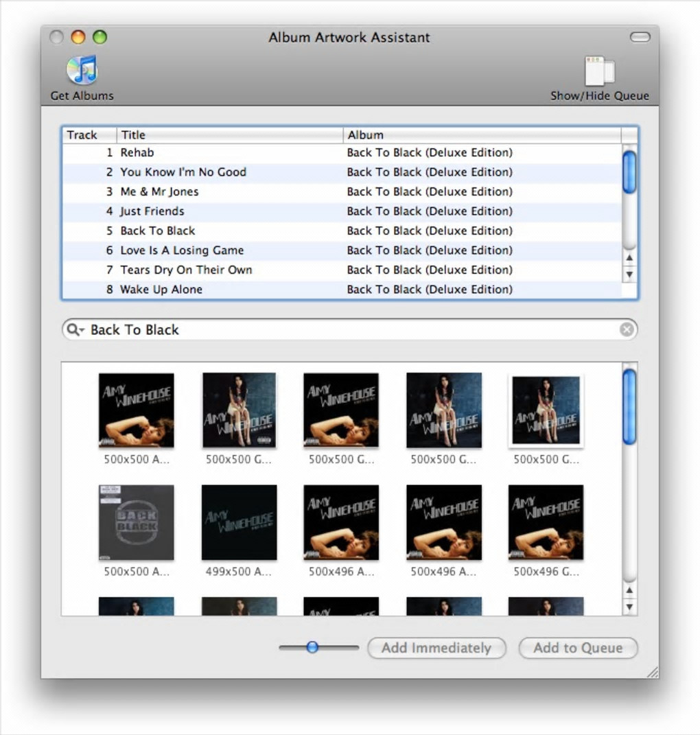Select the Me & Mr Jones track
Viewport: 700px width, 735px height.
click(342, 191)
